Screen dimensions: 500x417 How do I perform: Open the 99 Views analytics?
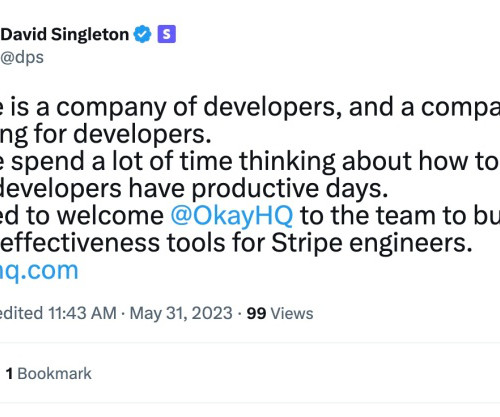tap(280, 313)
